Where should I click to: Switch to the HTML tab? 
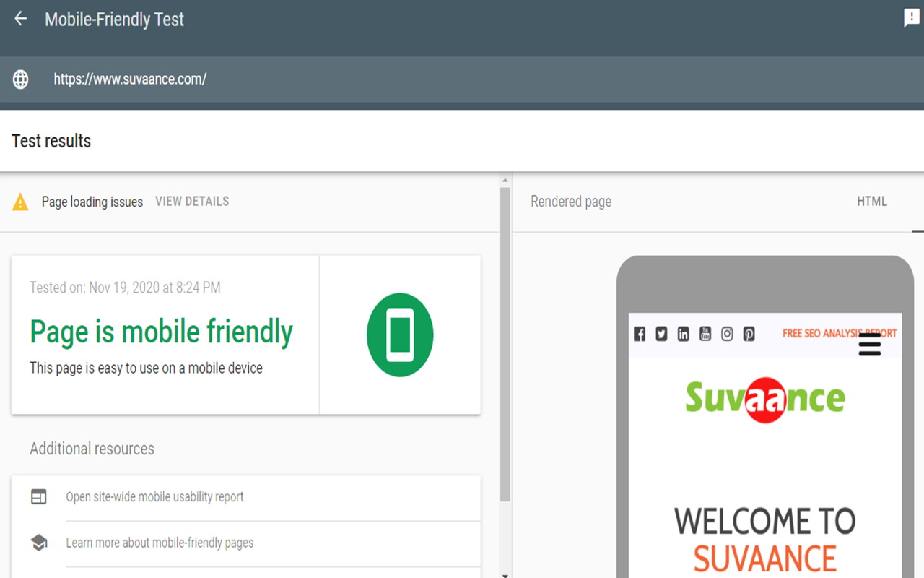pyautogui.click(x=872, y=202)
